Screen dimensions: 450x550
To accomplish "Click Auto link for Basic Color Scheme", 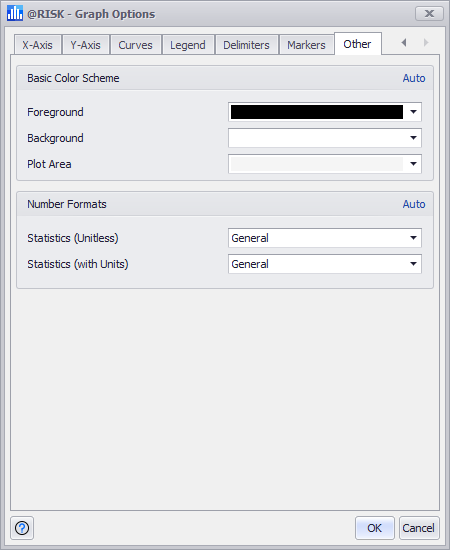I will click(x=414, y=78).
